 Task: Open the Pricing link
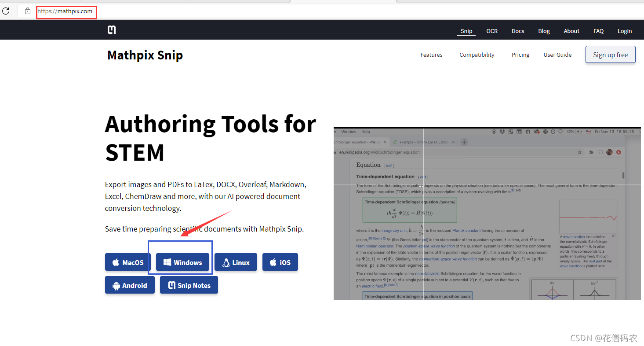(x=520, y=55)
